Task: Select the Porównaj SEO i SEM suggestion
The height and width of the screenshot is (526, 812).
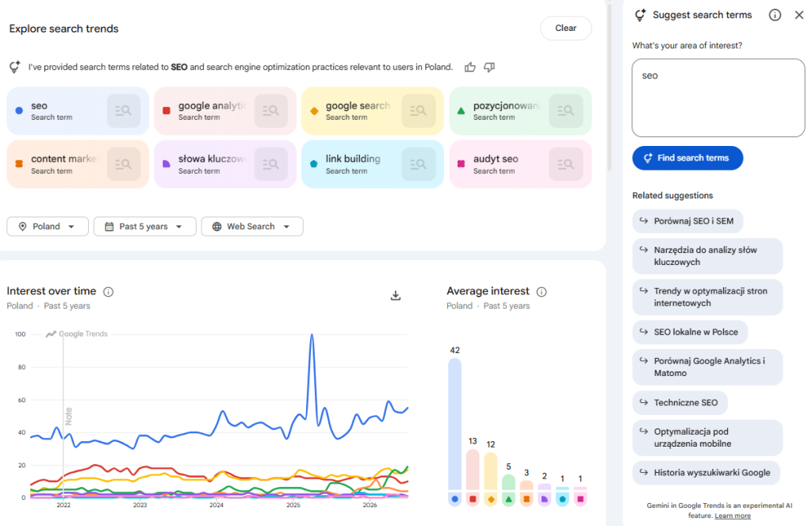Action: (x=688, y=221)
